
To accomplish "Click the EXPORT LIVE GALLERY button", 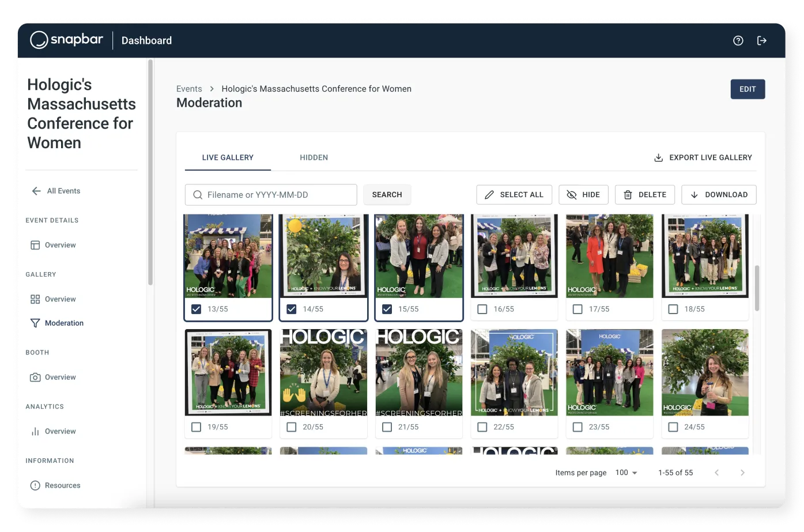I will (703, 157).
